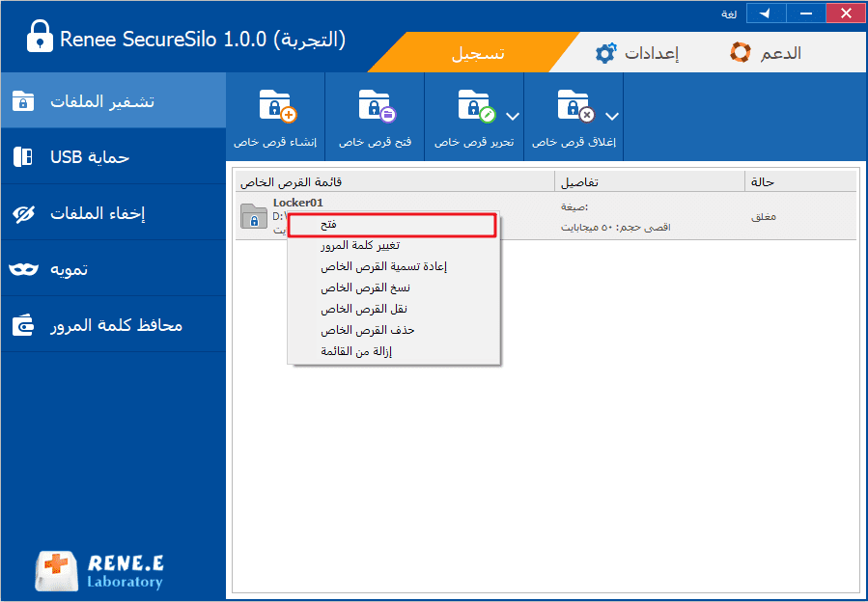Click the تفاصيل column header

pyautogui.click(x=650, y=182)
